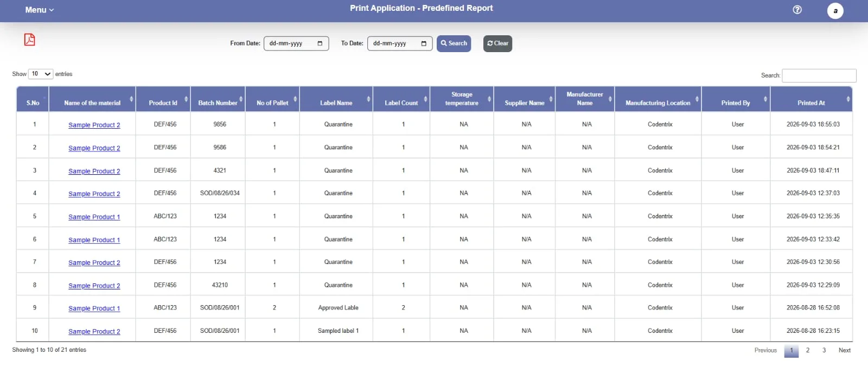This screenshot has height=379, width=868.
Task: Open Sample Product 2 link in row 1
Action: 94,125
